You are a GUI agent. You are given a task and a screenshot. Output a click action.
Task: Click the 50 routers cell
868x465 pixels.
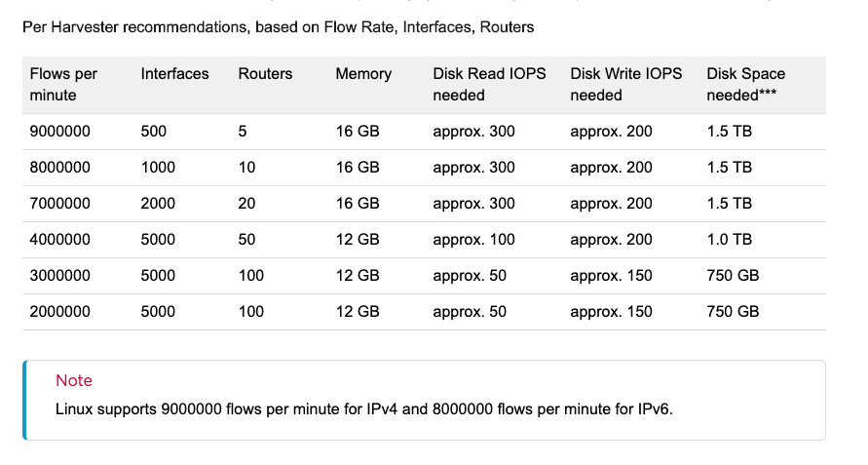pyautogui.click(x=246, y=240)
